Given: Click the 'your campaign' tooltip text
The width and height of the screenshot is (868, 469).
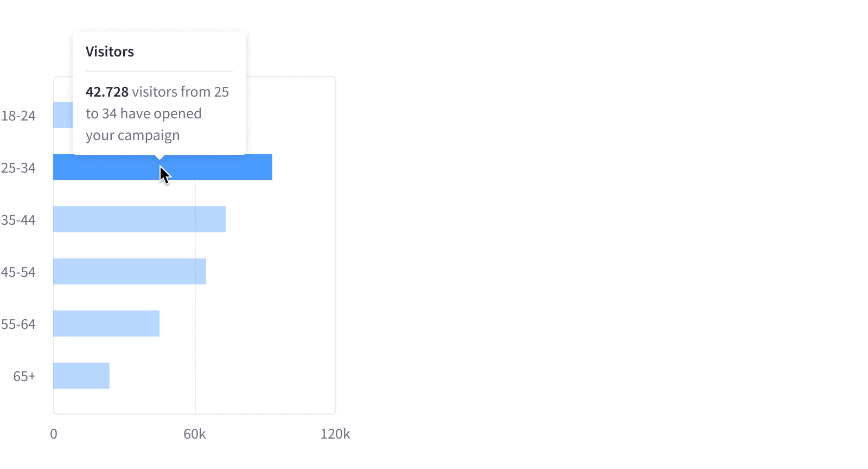Looking at the screenshot, I should click(133, 135).
